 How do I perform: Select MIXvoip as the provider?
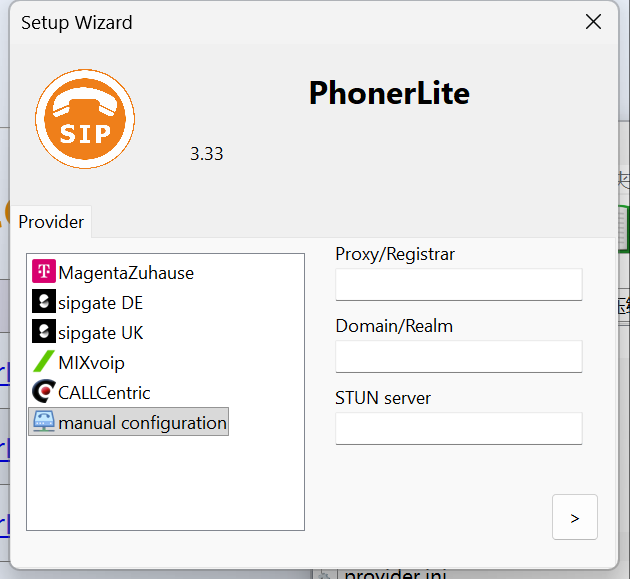(92, 362)
